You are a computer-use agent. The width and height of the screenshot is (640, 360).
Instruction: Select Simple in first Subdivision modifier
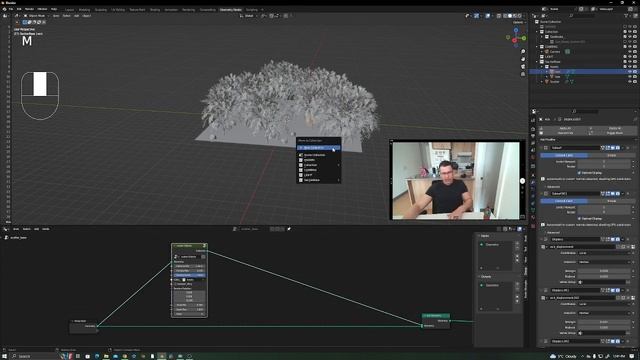(x=611, y=156)
